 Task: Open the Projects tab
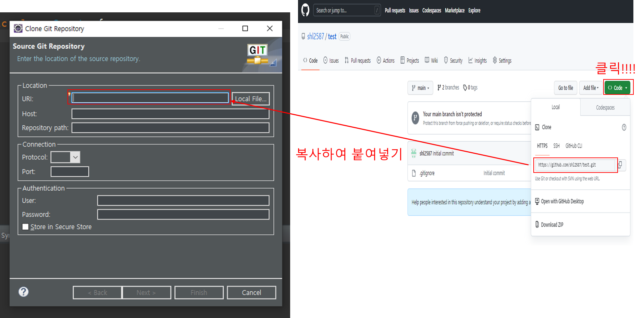click(410, 61)
